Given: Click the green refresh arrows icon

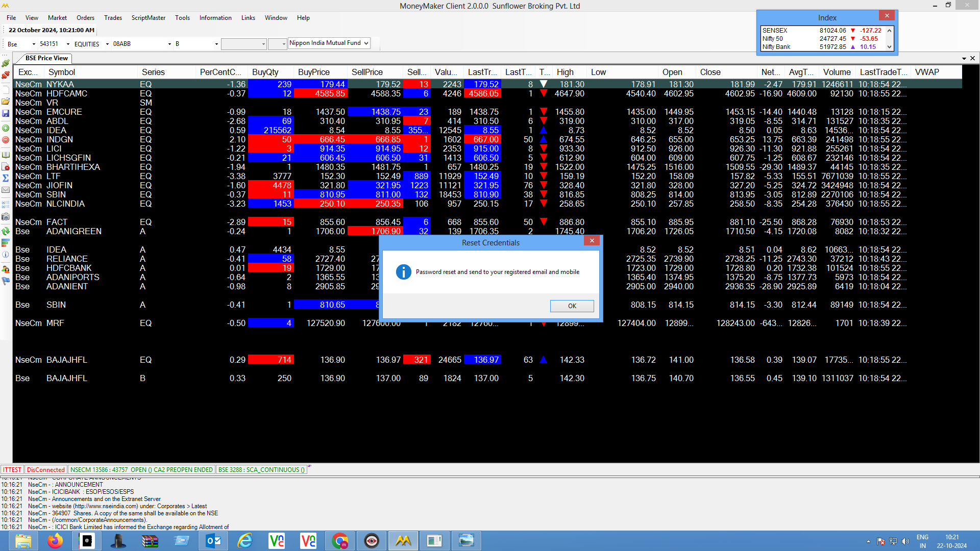Looking at the screenshot, I should pyautogui.click(x=6, y=231).
